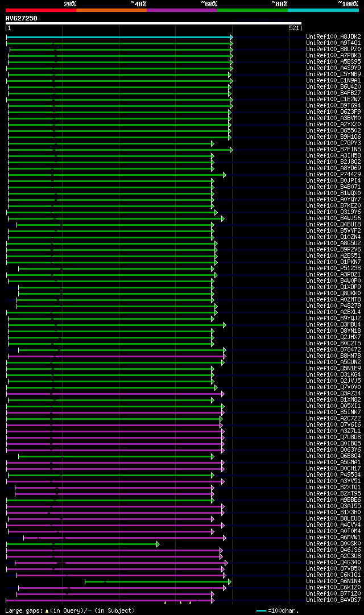The height and width of the screenshot is (615, 364).
Task: Select the UniRef100_A3IH58 label
Action: (x=333, y=156)
